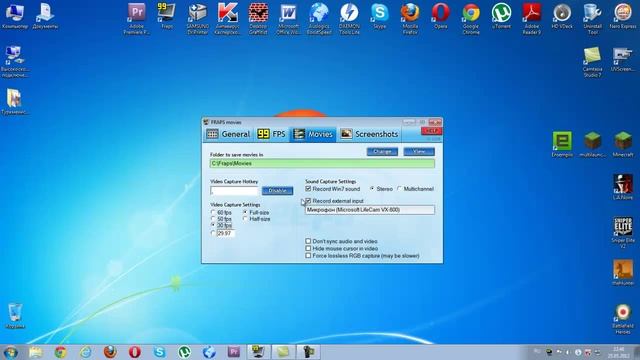640x360 pixels.
Task: Open Camtasia Studio 7 desktop icon
Action: coord(592,61)
